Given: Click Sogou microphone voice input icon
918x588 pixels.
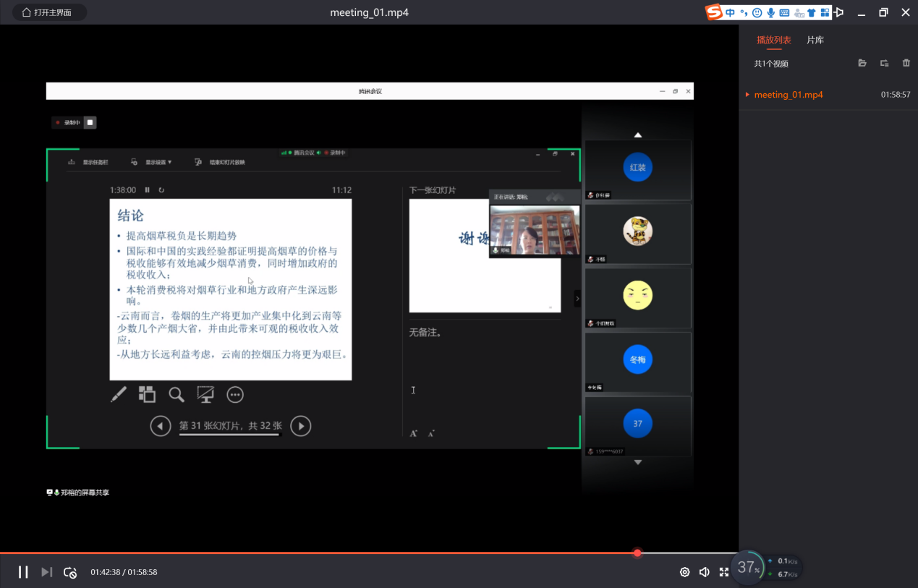Looking at the screenshot, I should click(771, 12).
